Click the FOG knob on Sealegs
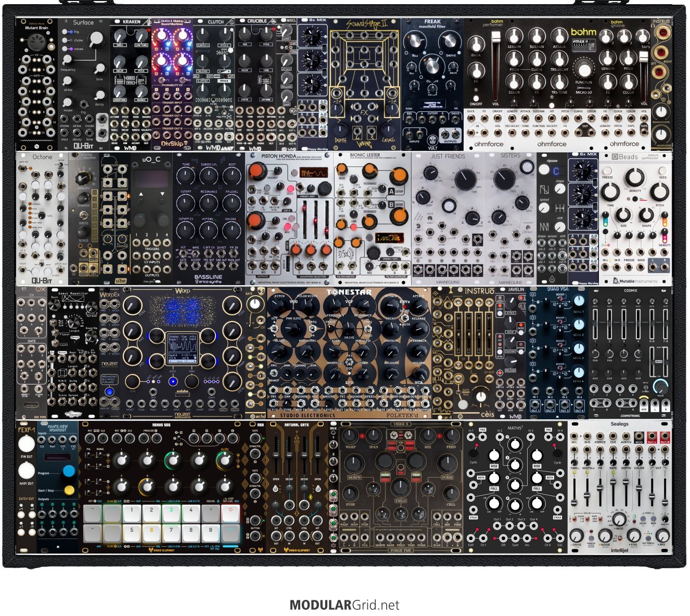The width and height of the screenshot is (690, 616). tap(634, 535)
